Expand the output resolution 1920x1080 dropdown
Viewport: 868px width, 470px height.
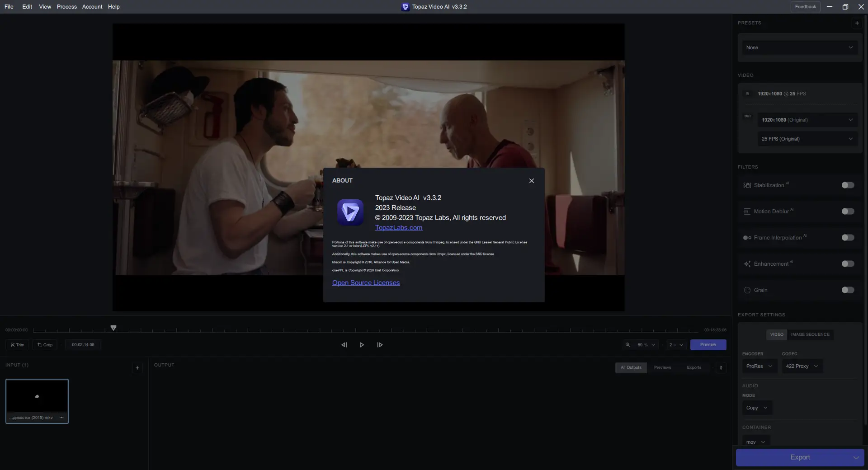[807, 120]
